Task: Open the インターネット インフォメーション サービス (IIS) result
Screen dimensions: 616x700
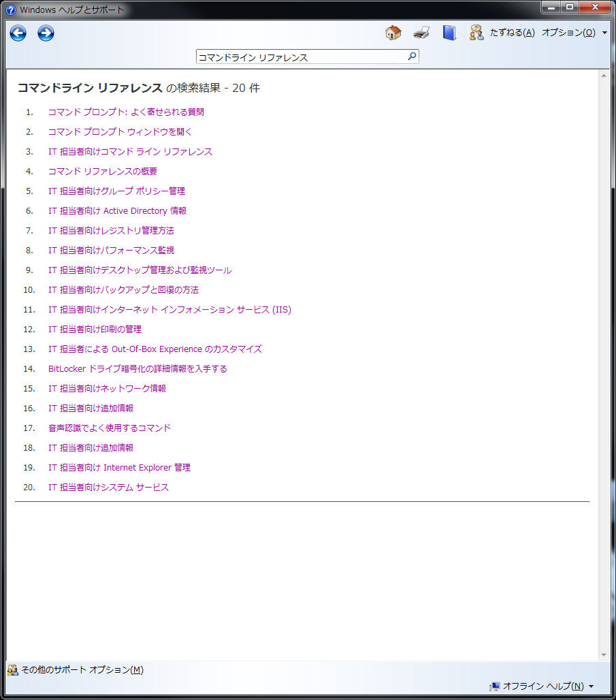Action: point(169,309)
